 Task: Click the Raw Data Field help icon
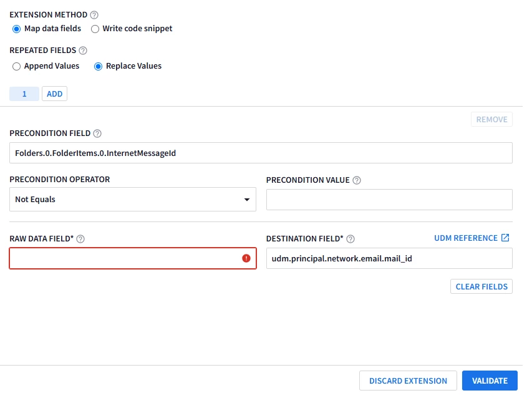pyautogui.click(x=80, y=239)
